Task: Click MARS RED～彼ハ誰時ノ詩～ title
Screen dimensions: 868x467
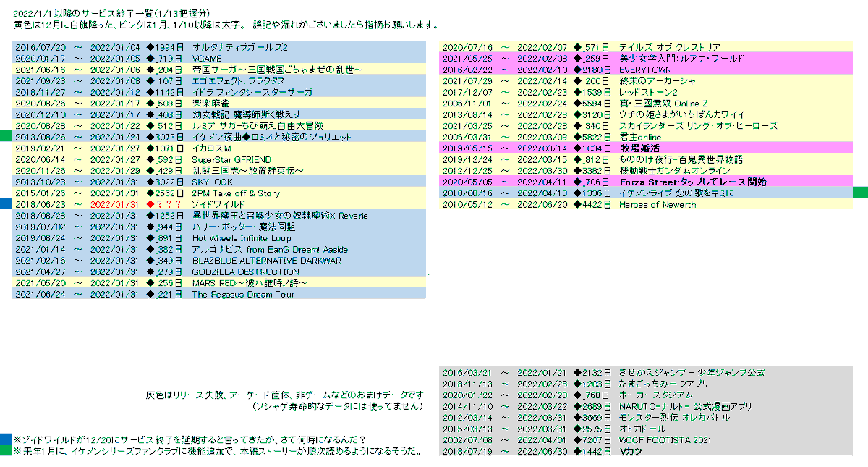Action: click(250, 283)
